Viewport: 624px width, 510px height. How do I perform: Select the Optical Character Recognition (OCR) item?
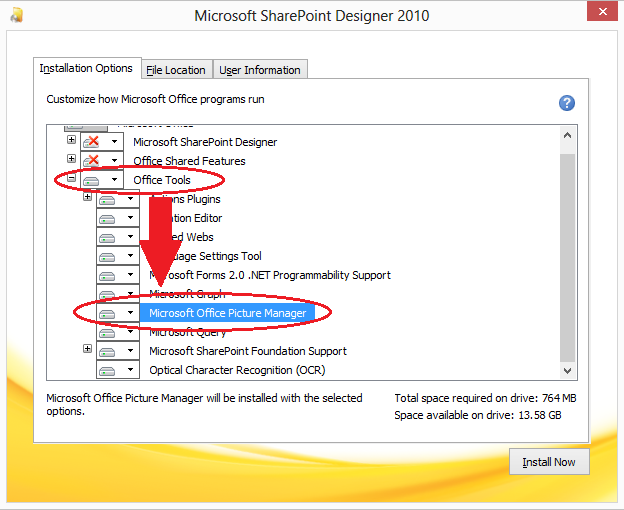click(234, 370)
